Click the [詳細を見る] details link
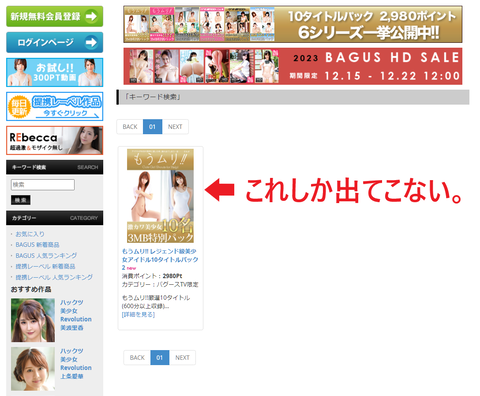The width and height of the screenshot is (480, 396). 138,314
